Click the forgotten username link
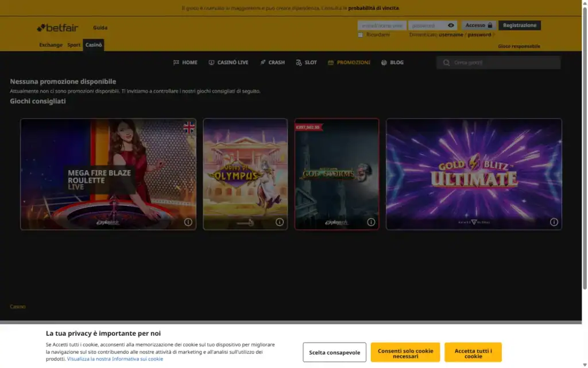 coord(451,34)
